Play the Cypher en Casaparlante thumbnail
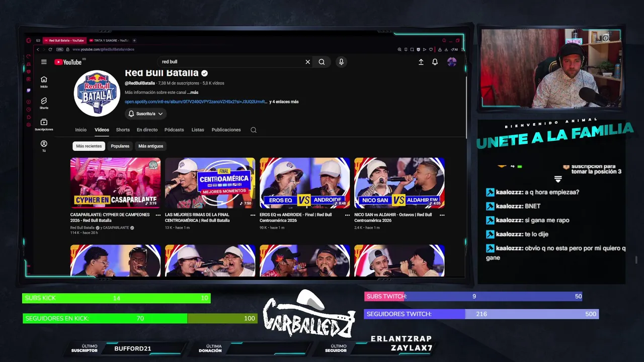The width and height of the screenshot is (644, 362). tap(115, 183)
